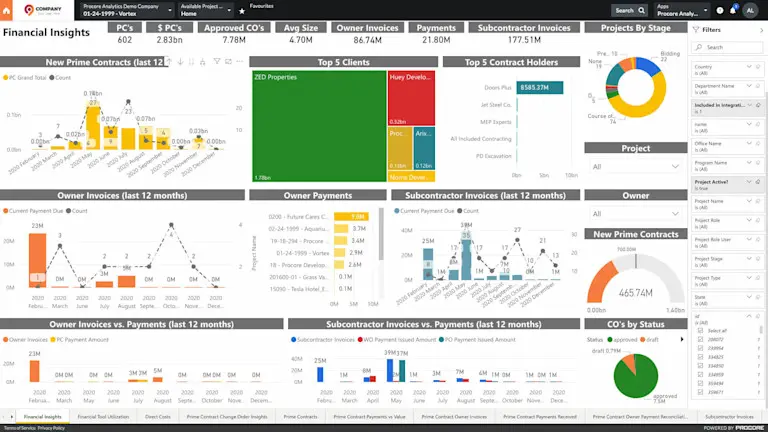Expand the Country filter card
The width and height of the screenshot is (768, 432).
(x=748, y=67)
